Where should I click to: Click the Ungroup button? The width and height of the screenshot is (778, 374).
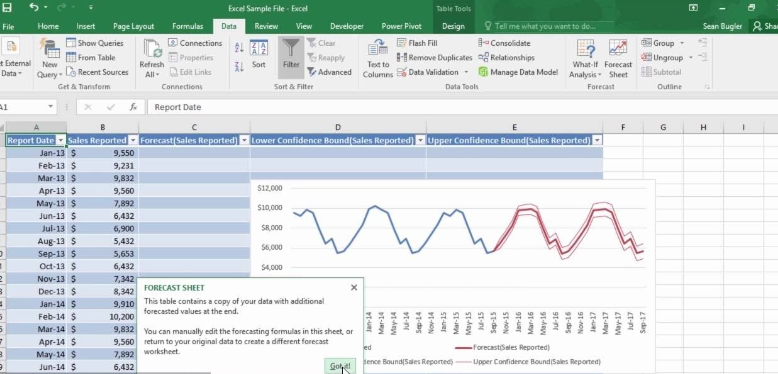point(662,58)
